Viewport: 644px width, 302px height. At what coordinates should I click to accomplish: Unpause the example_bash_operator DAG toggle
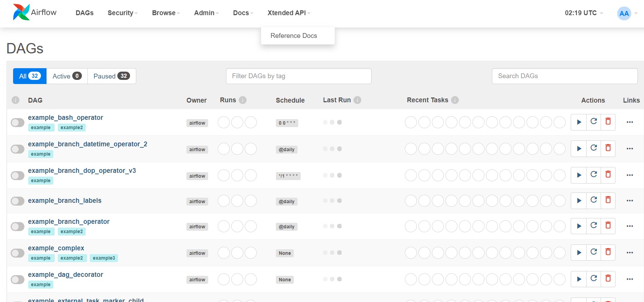coord(18,122)
